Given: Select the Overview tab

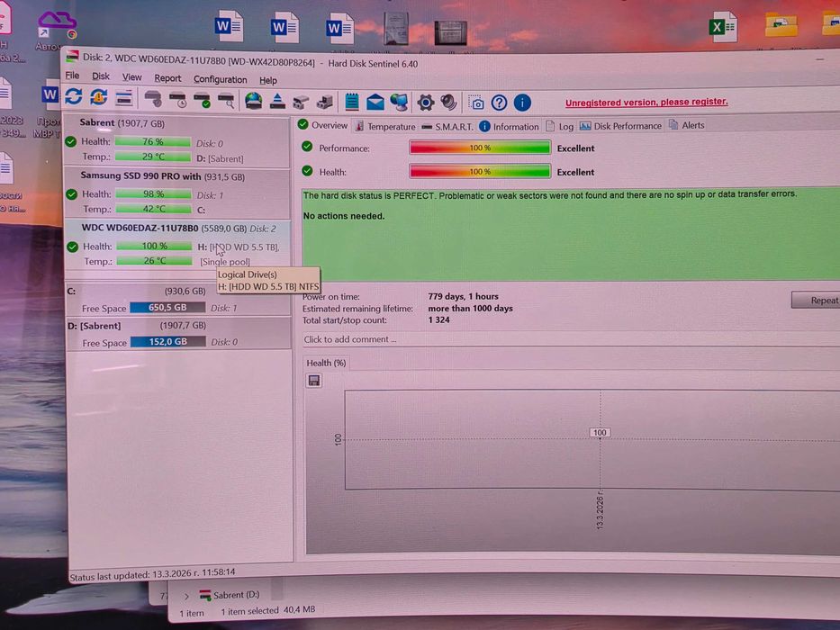Looking at the screenshot, I should pos(323,125).
